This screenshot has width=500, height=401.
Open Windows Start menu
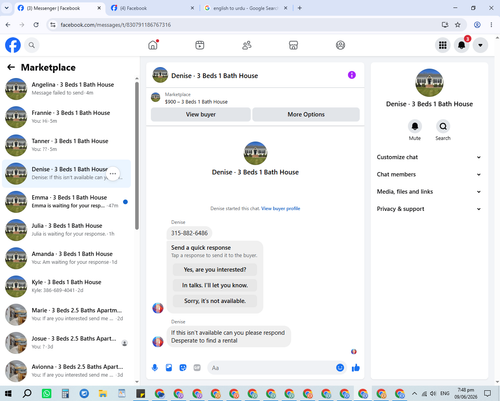coord(8,393)
